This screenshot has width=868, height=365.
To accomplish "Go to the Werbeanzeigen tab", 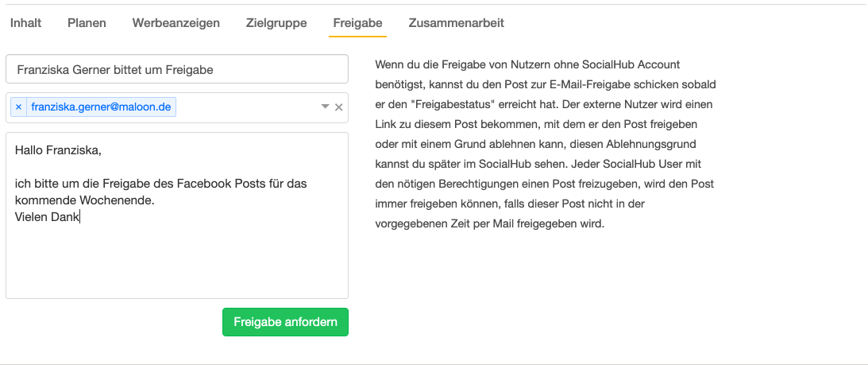I will (176, 23).
